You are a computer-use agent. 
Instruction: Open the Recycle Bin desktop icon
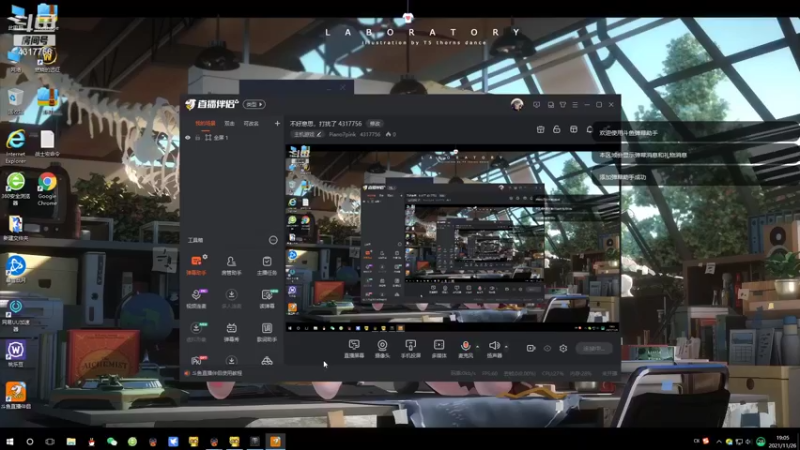15,102
